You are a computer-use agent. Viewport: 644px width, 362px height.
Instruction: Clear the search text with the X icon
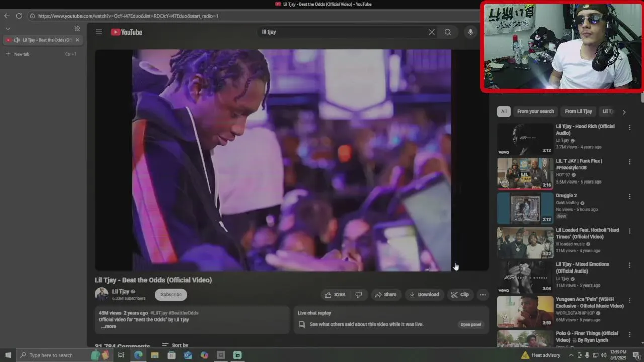(x=431, y=32)
